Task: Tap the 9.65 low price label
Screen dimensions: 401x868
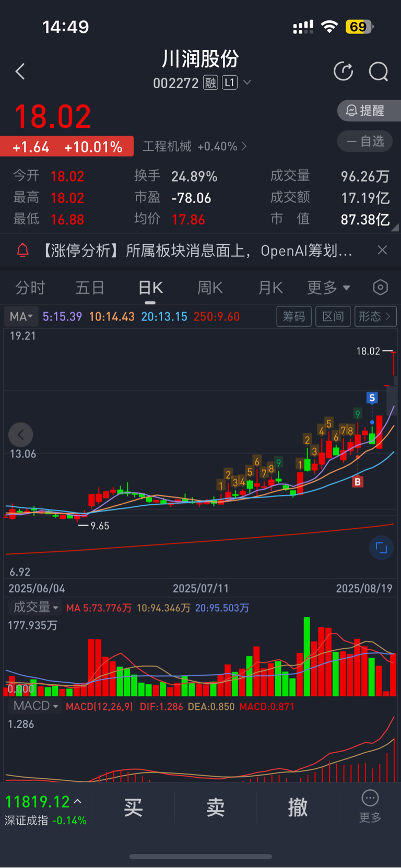Action: (100, 526)
